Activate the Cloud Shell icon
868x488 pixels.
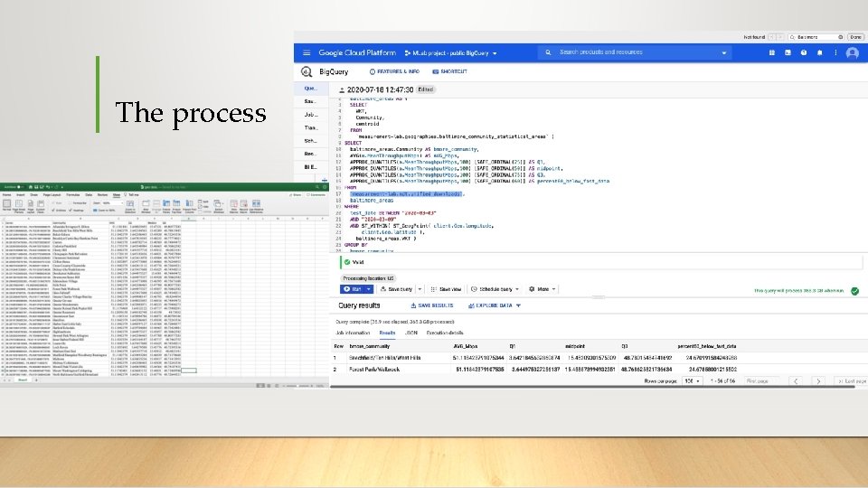click(788, 52)
